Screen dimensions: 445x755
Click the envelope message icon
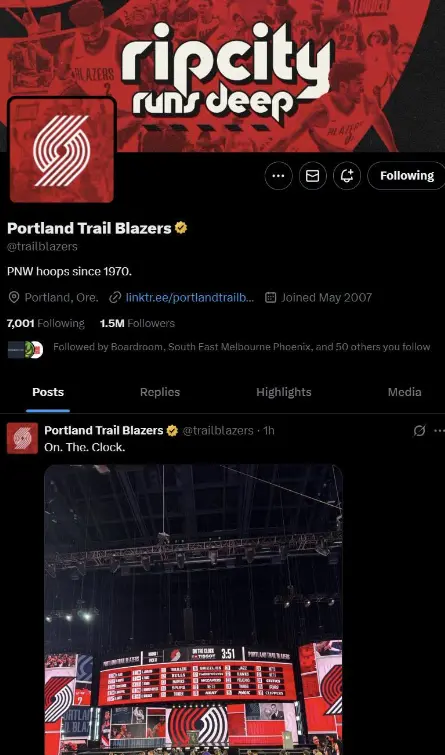pyautogui.click(x=313, y=176)
